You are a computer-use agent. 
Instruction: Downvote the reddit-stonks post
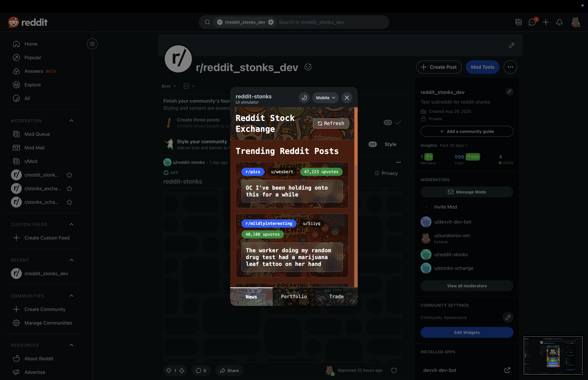[x=182, y=370]
